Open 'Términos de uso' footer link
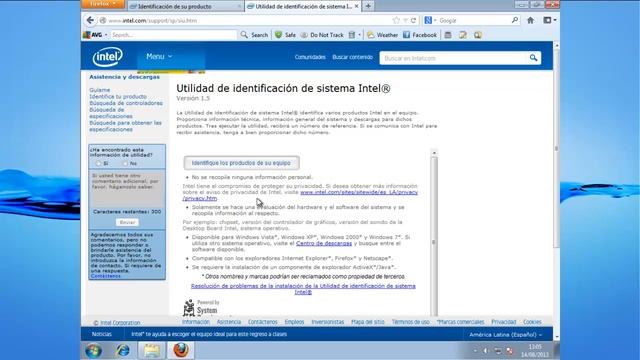This screenshot has width=640, height=360. [x=411, y=322]
